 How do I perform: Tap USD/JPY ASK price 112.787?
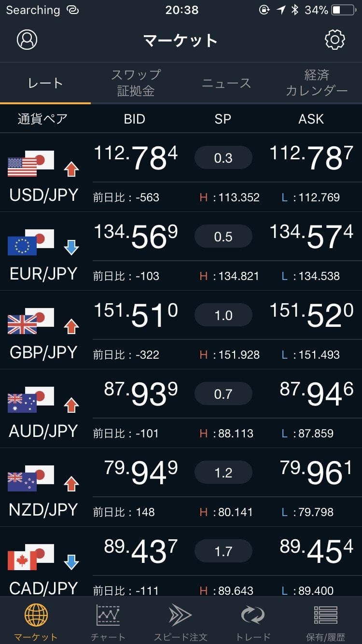(x=311, y=158)
